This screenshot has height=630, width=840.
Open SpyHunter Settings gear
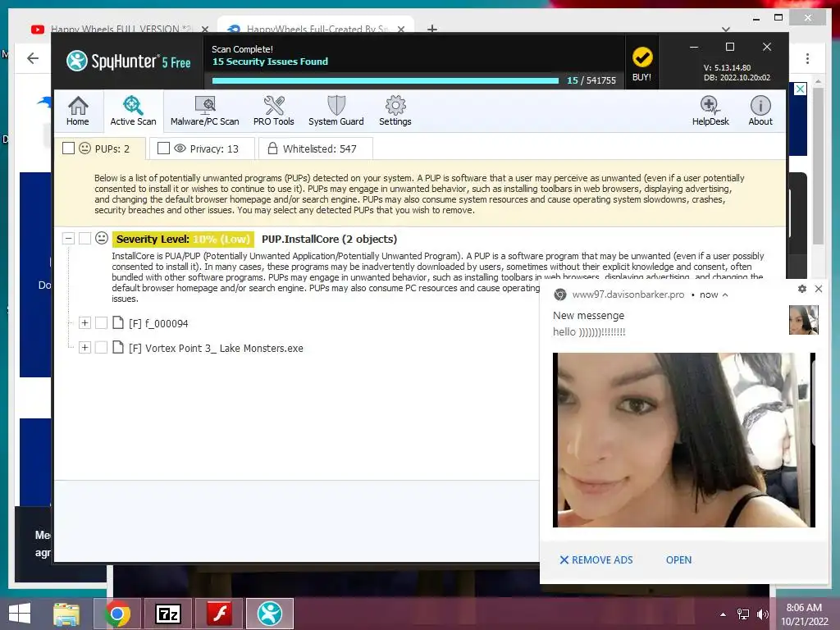tap(395, 111)
